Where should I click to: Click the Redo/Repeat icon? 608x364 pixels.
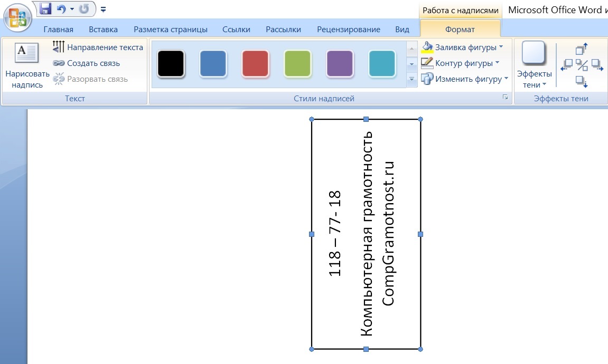coord(84,8)
